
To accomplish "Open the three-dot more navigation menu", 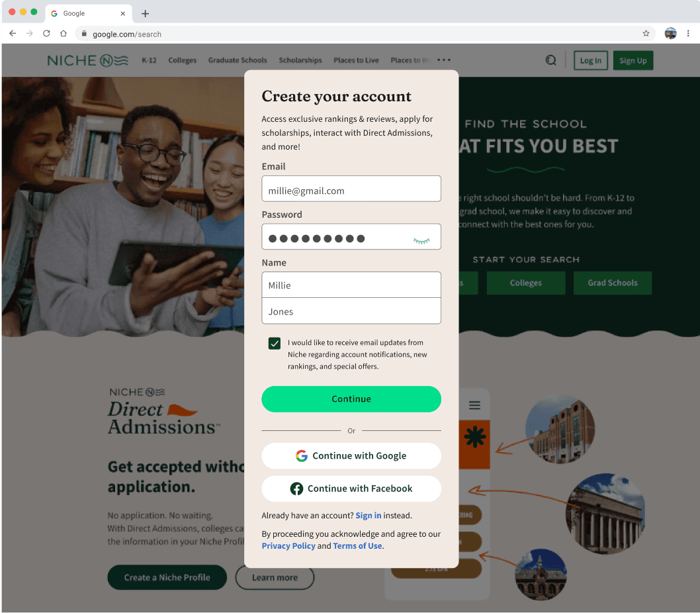I will (x=444, y=60).
